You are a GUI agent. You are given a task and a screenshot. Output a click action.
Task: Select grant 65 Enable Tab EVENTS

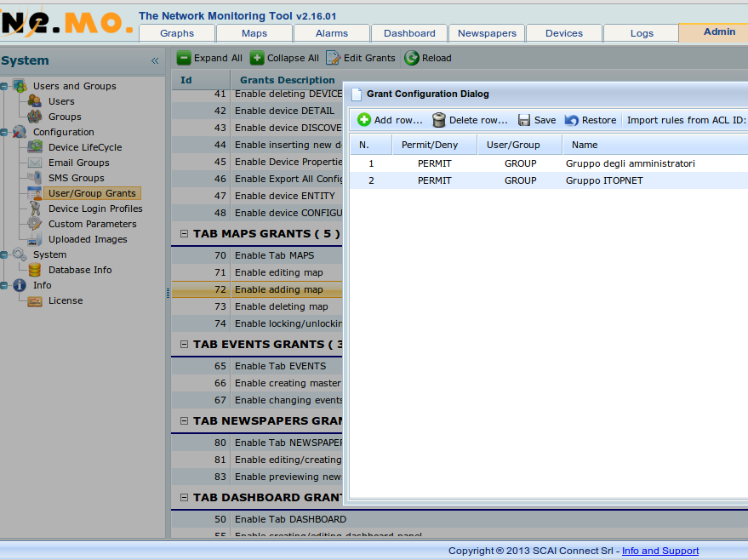click(257, 366)
